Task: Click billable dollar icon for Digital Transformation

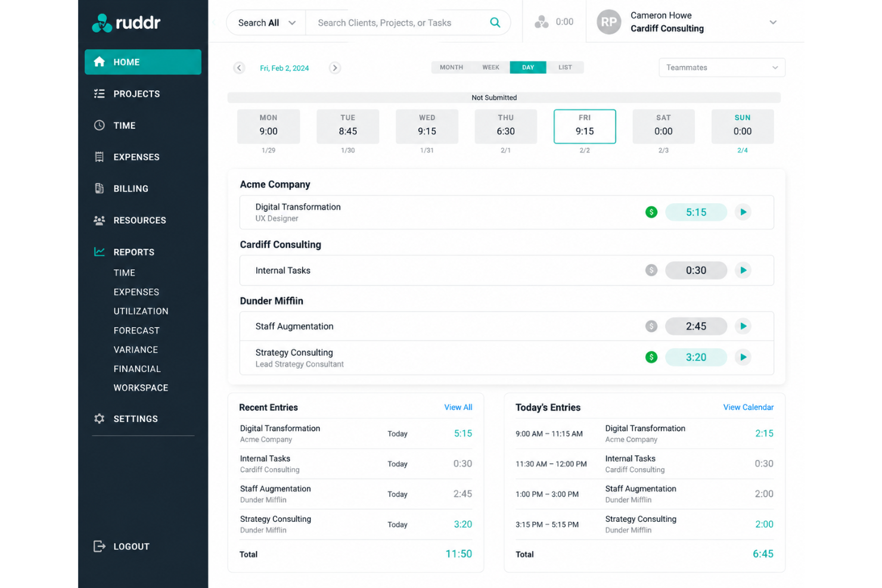Action: (x=651, y=212)
